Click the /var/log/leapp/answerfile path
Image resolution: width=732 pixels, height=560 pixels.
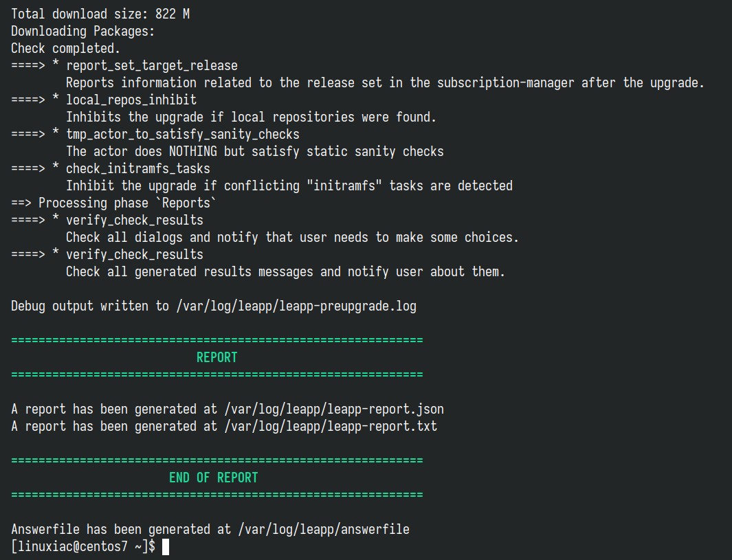(324, 530)
